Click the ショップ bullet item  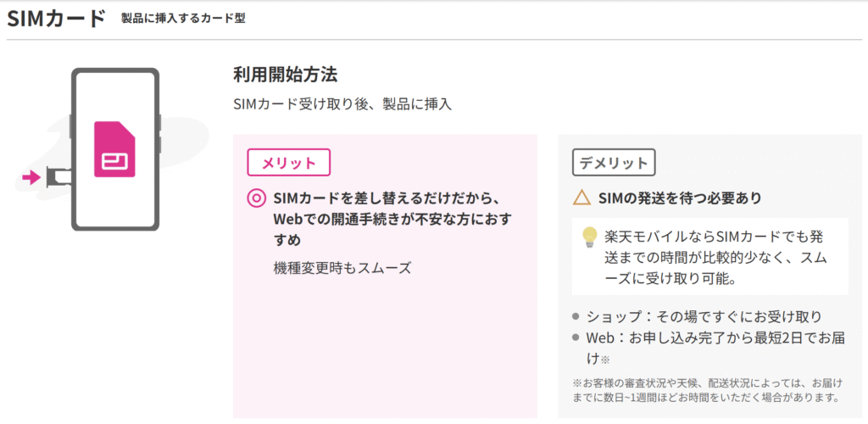pos(698,316)
